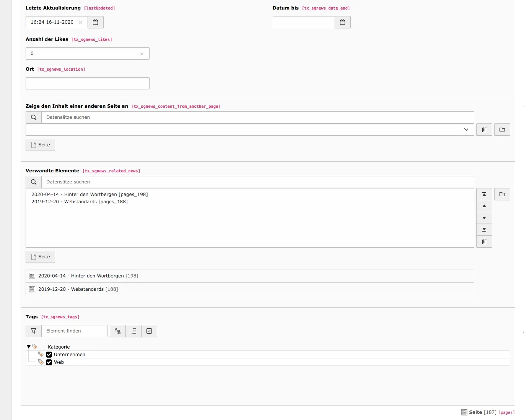Expand the tag tree levels icon
The width and height of the screenshot is (524, 420).
(x=117, y=331)
